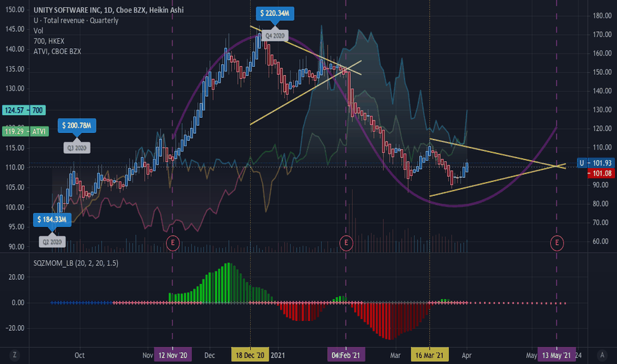This screenshot has height=364, width=617.
Task: Click the 119.29 ATVI price label
Action: (25, 132)
